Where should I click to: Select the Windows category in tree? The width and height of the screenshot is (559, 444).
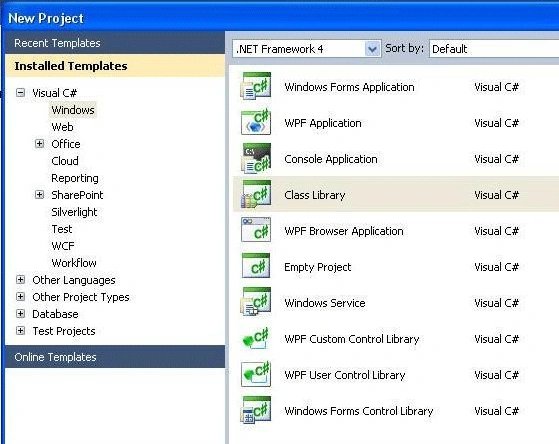73,110
